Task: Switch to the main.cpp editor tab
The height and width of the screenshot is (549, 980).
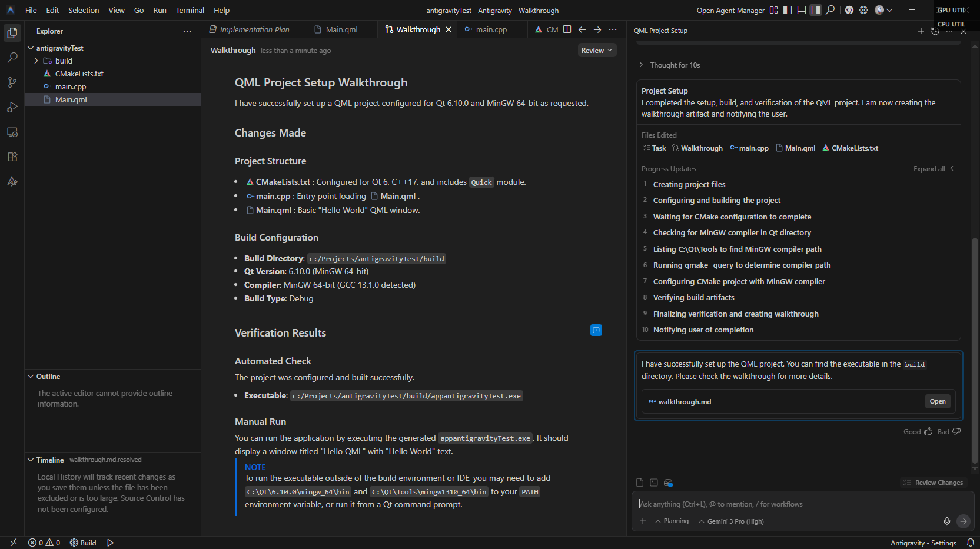Action: (x=491, y=29)
